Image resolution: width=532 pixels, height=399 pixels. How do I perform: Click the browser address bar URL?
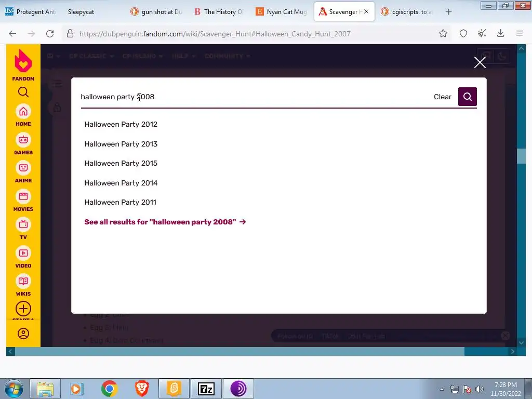tap(215, 34)
